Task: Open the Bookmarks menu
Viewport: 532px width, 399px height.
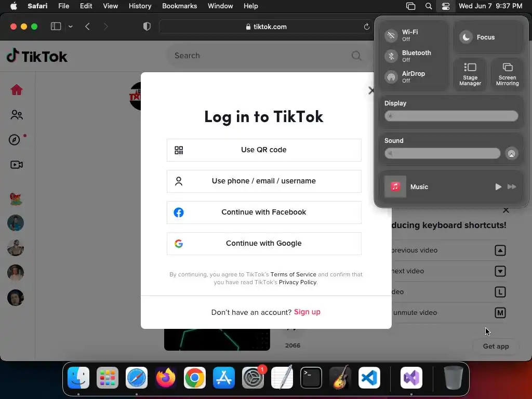Action: (x=179, y=6)
